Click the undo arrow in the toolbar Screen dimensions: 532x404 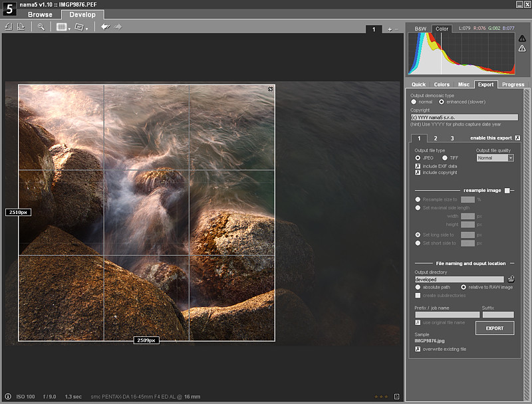pos(105,27)
